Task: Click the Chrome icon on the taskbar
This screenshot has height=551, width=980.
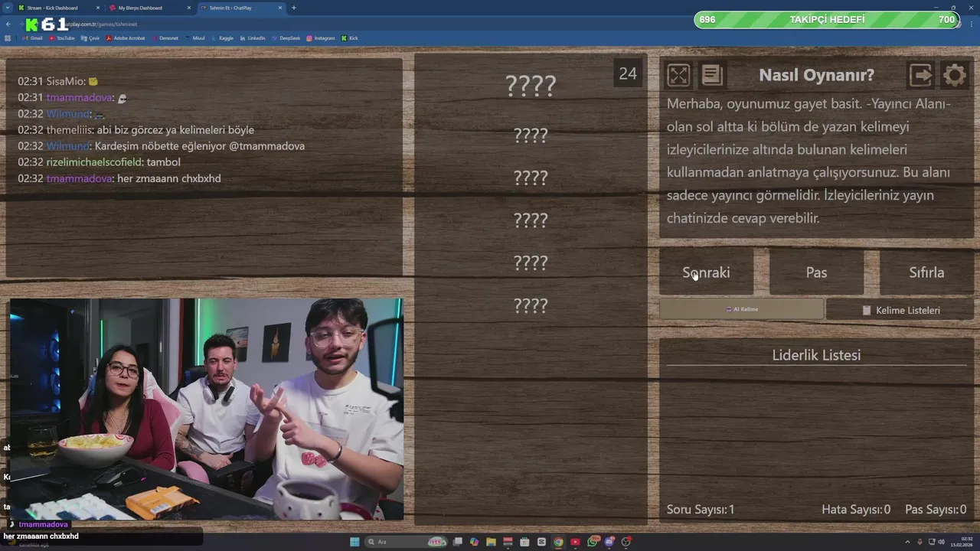Action: pos(558,542)
